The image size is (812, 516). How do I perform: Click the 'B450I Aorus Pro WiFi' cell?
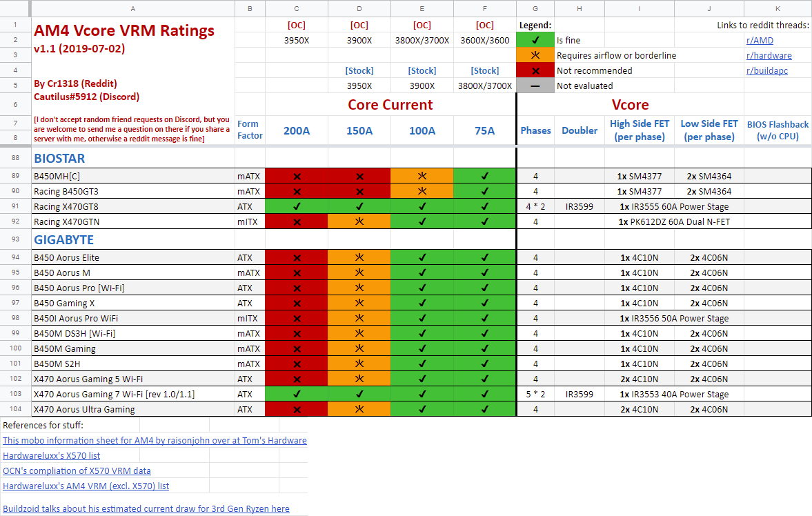click(x=133, y=318)
